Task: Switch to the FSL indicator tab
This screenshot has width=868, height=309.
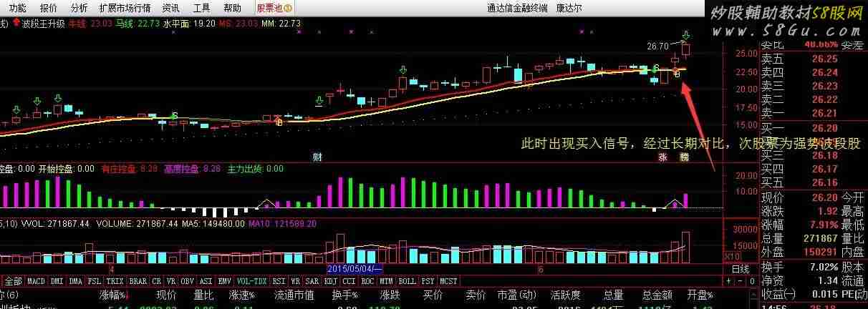Action: 94,281
